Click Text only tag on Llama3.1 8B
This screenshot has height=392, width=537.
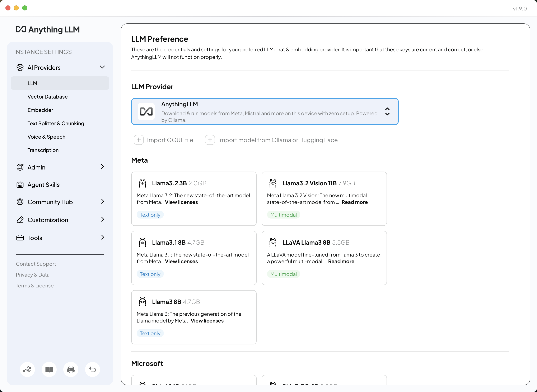click(150, 274)
